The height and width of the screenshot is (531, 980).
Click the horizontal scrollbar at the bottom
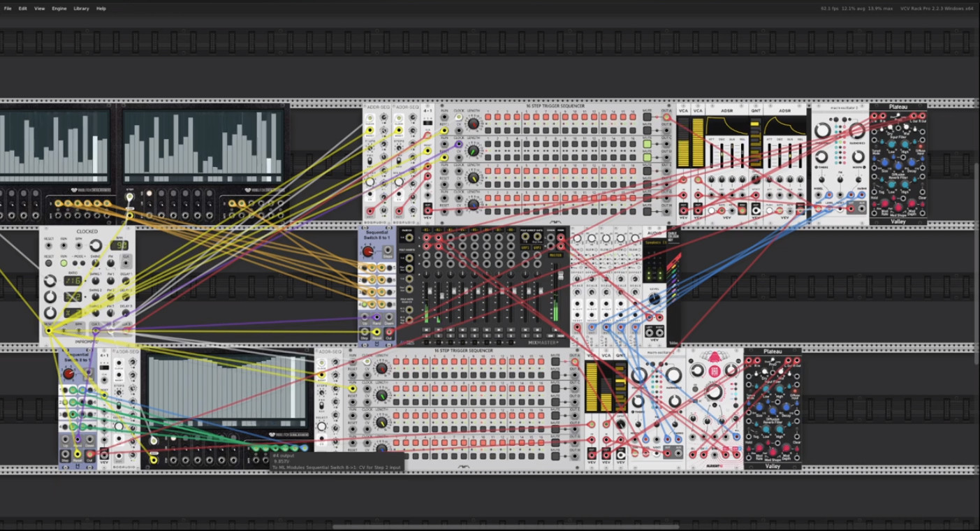pyautogui.click(x=505, y=527)
